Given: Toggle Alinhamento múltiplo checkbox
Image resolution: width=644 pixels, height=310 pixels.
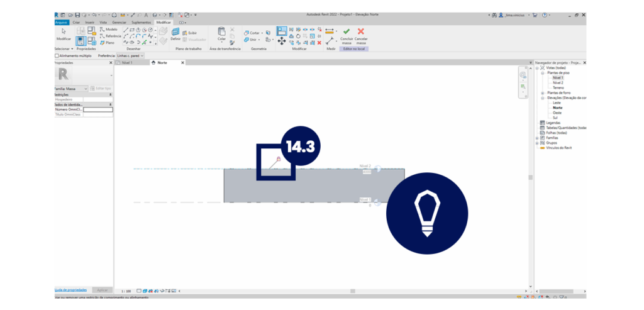Looking at the screenshot, I should pyautogui.click(x=57, y=55).
